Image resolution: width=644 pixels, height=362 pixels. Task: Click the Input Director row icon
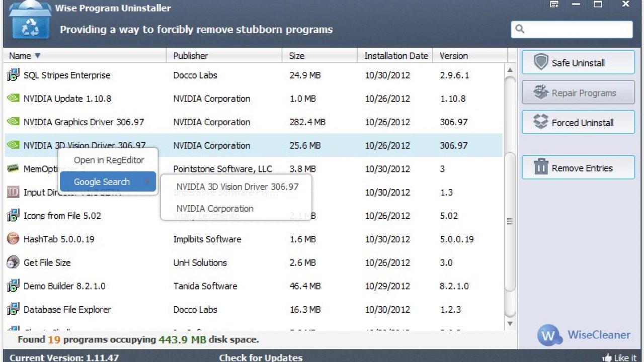[x=13, y=192]
